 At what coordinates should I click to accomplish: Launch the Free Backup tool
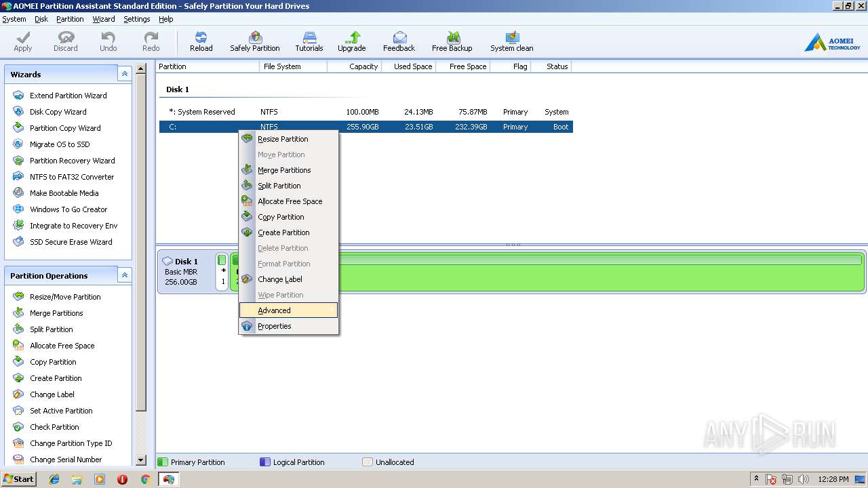point(452,41)
